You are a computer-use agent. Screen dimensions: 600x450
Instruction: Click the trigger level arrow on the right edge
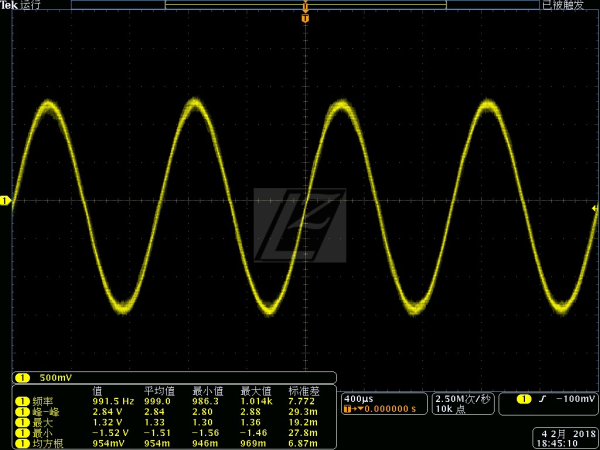point(595,209)
